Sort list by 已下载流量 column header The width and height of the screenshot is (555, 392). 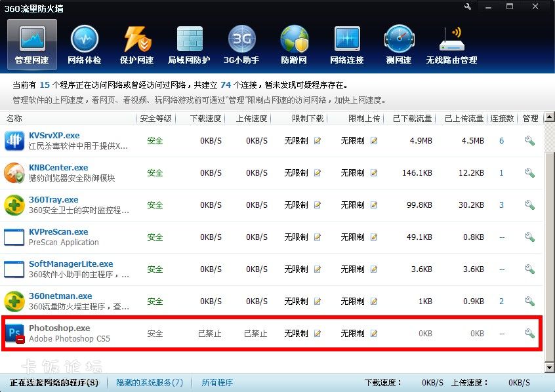[413, 119]
